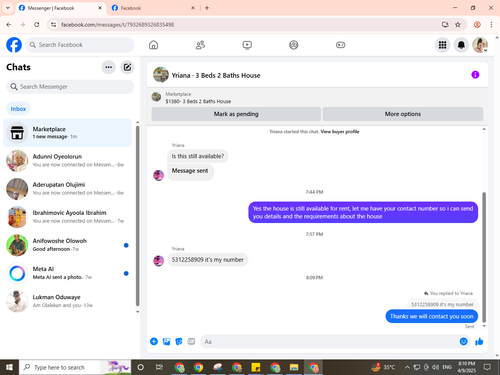
Task: Open the Meta AI chat
Action: (x=67, y=273)
